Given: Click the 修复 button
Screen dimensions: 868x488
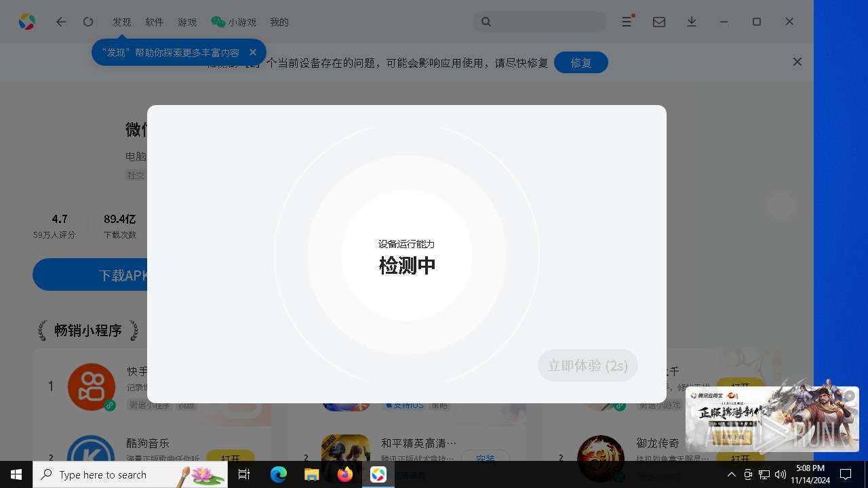Looking at the screenshot, I should coord(581,62).
